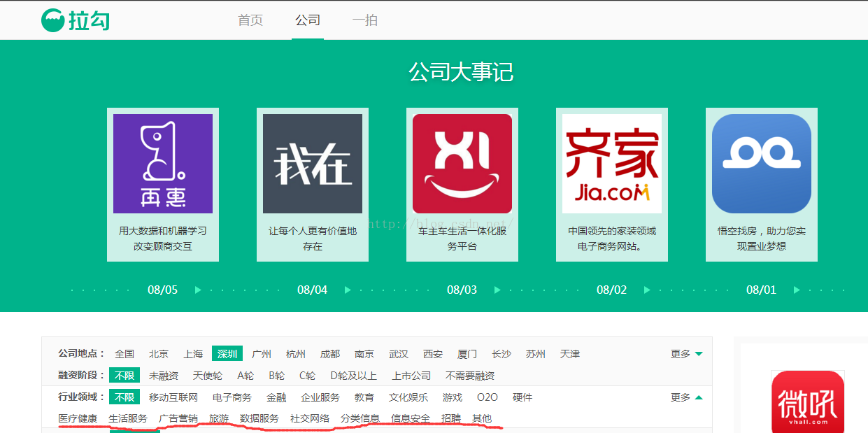
Task: Open the purple 再惠 company logo
Action: 163,164
